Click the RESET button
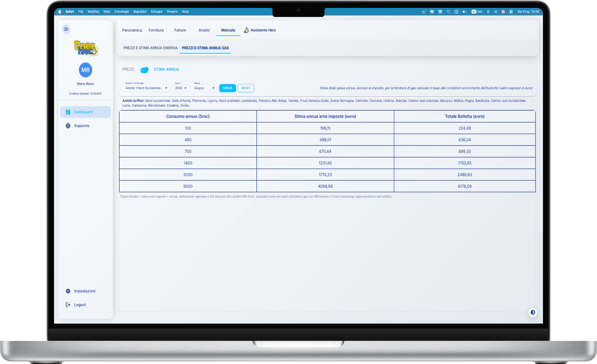597x364 pixels. pyautogui.click(x=246, y=88)
